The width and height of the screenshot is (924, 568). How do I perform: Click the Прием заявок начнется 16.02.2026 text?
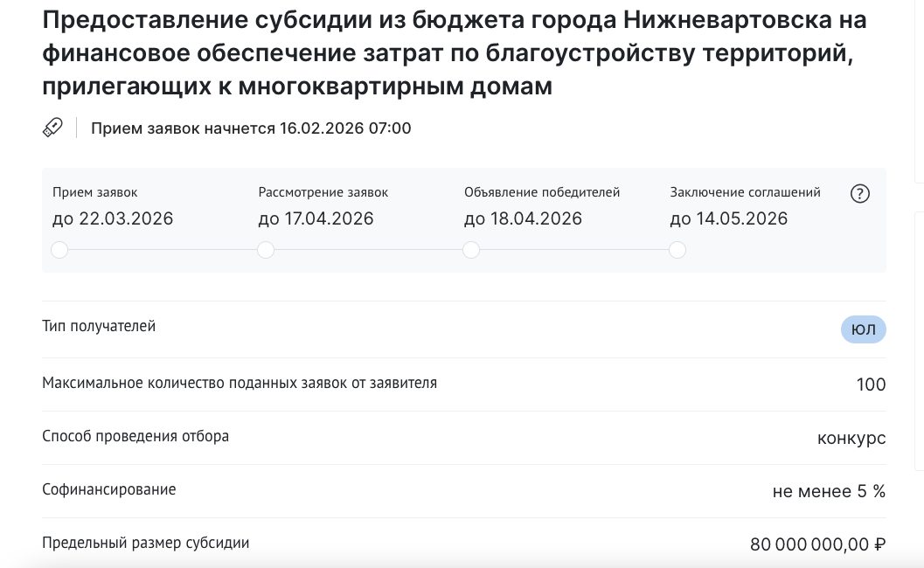(x=251, y=128)
